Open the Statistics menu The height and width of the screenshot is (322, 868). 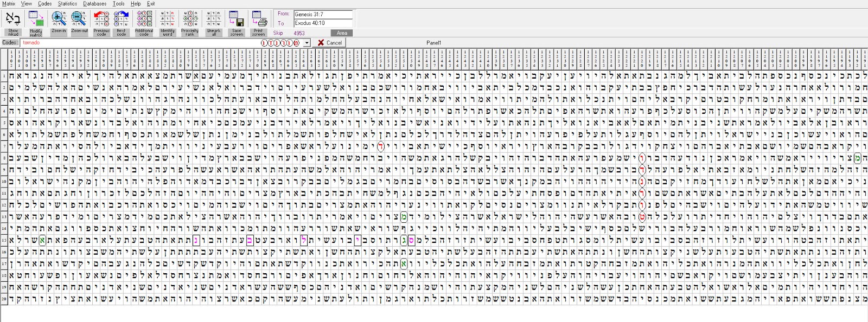[67, 4]
